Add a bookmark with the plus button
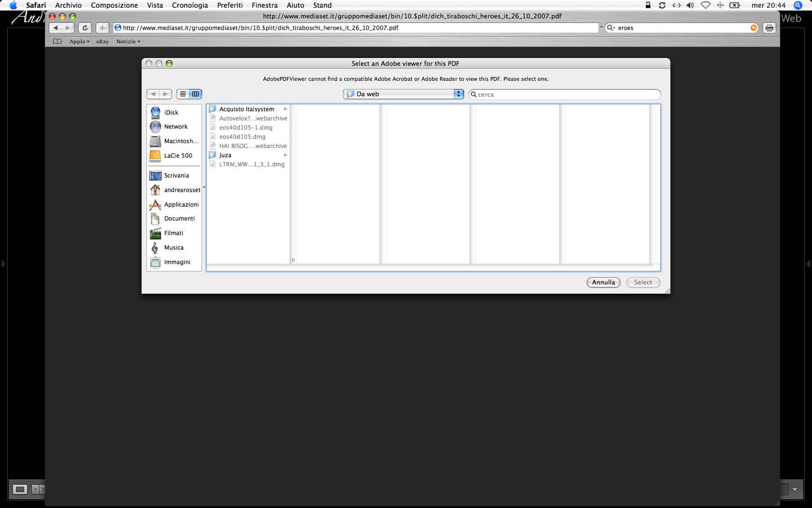812x508 pixels. [x=102, y=28]
